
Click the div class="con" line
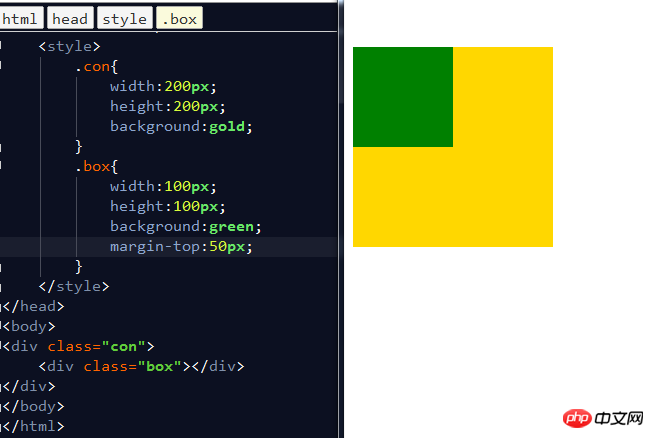78,346
